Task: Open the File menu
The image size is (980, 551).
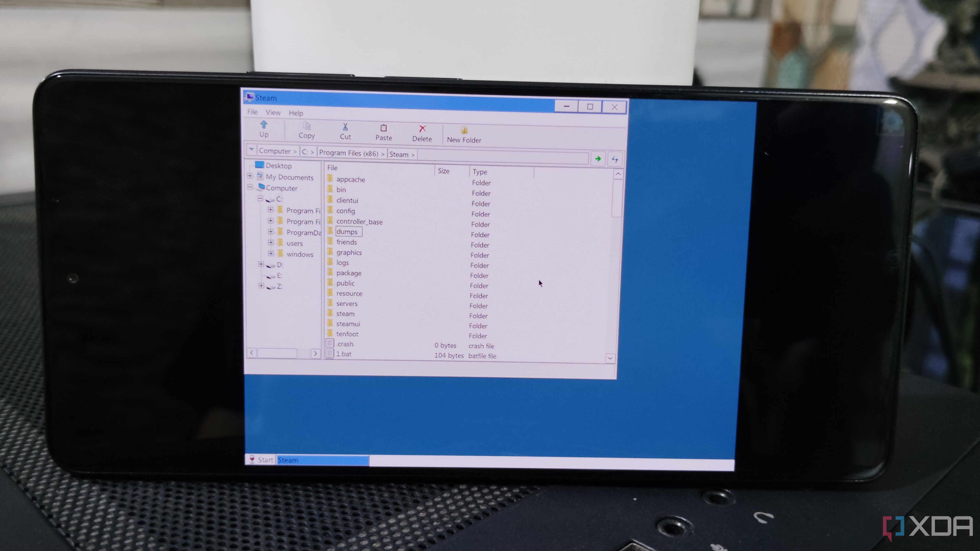Action: pos(252,112)
